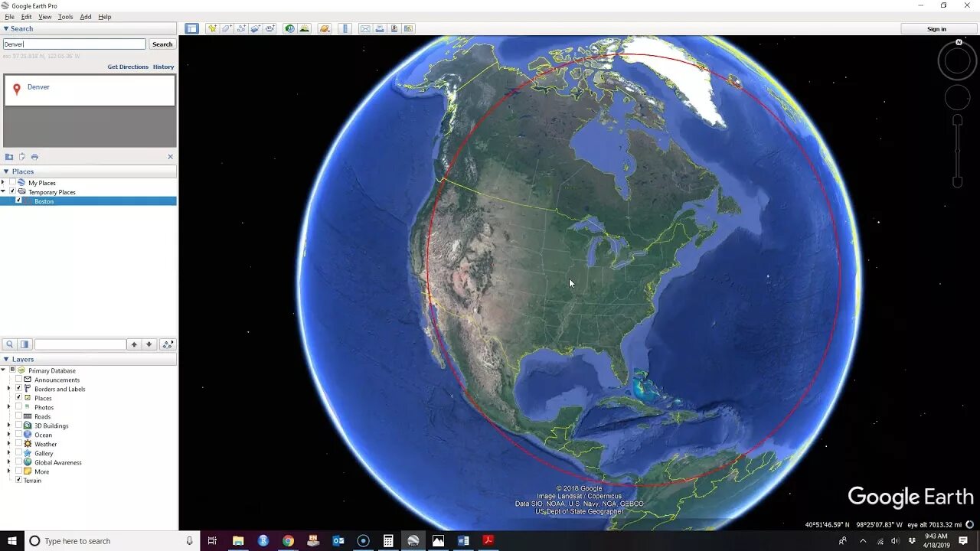Open the Get Directions link
This screenshot has height=551, width=980.
coord(128,67)
